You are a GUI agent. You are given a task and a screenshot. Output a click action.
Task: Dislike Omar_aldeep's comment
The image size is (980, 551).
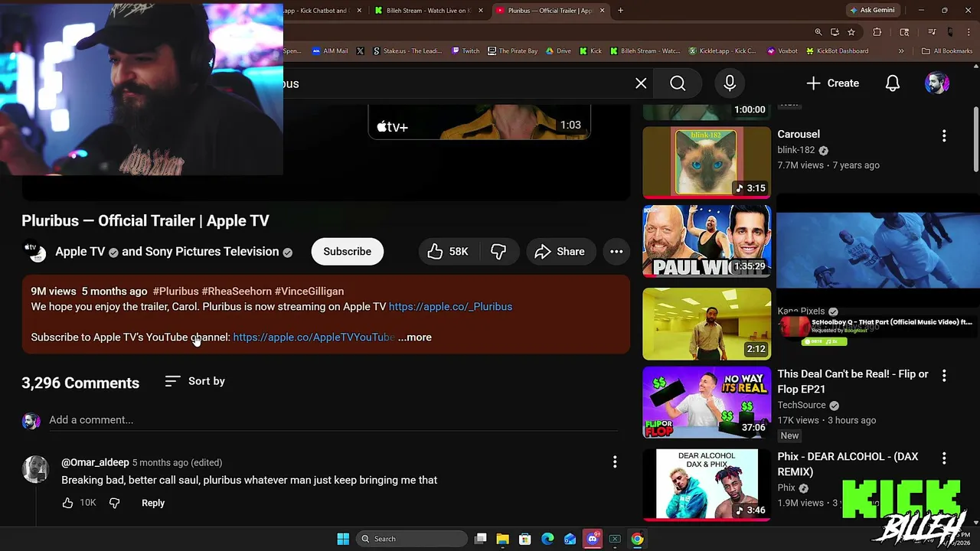[x=114, y=503]
